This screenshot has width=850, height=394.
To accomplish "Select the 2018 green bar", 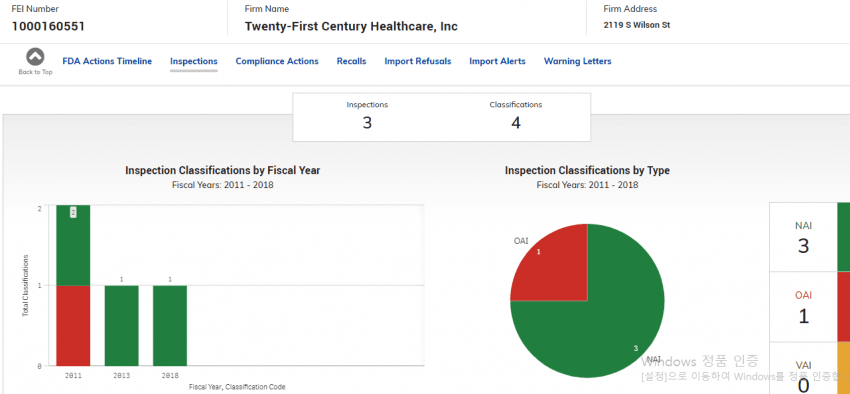I will pos(170,326).
